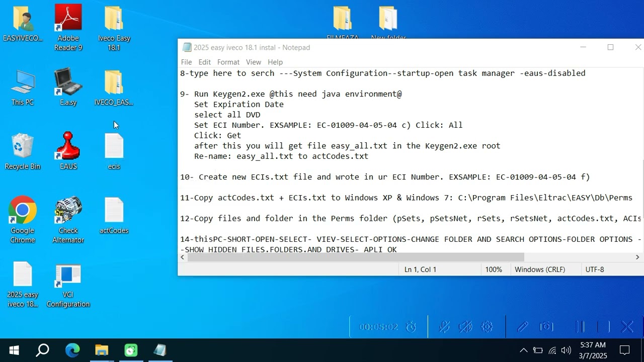Take a screenshot with the recorder camera icon

[x=546, y=327]
